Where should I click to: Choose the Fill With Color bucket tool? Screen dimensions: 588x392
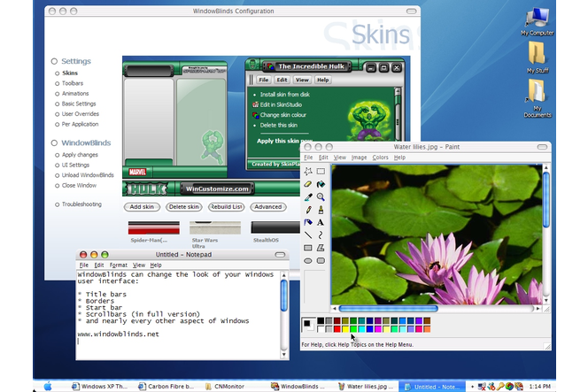pos(321,184)
